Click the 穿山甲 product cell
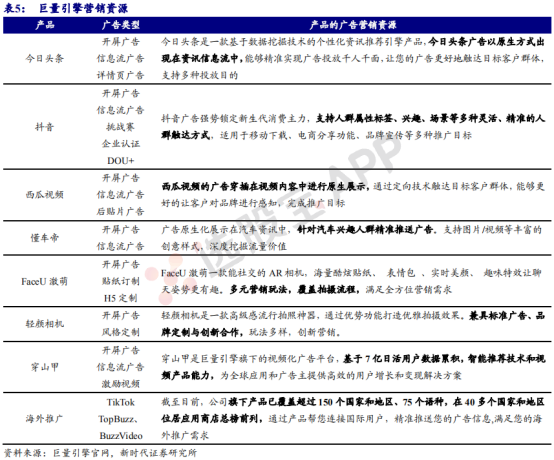This screenshot has width=554, height=460. coord(45,367)
